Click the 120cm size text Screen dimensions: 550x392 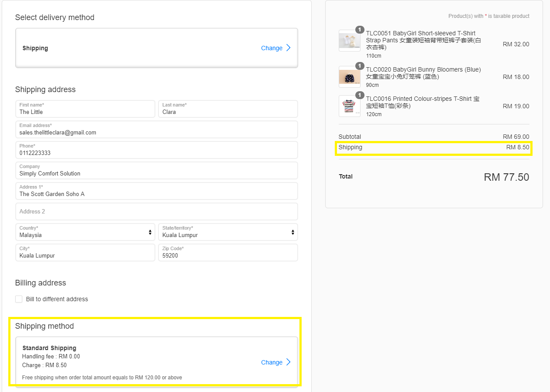[374, 114]
